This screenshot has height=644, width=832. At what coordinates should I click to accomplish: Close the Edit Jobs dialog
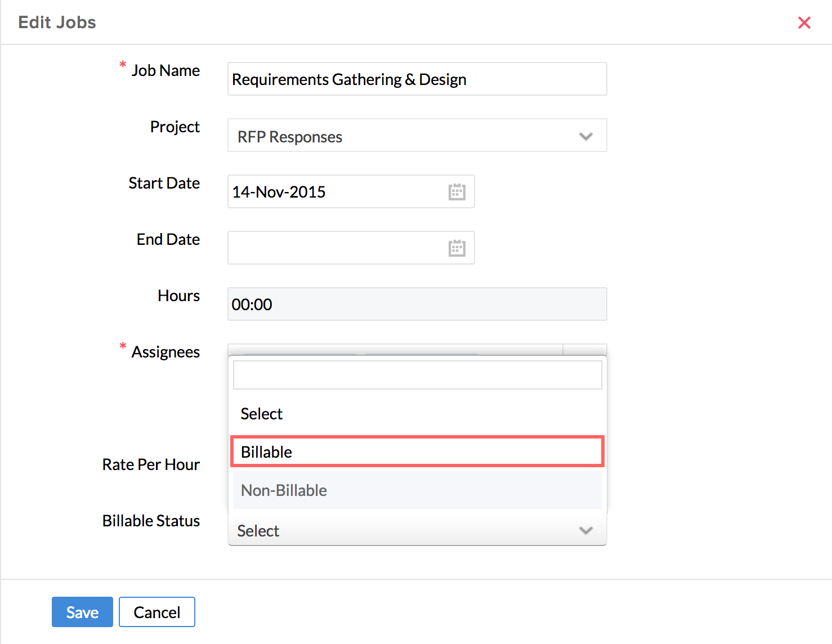[x=804, y=23]
